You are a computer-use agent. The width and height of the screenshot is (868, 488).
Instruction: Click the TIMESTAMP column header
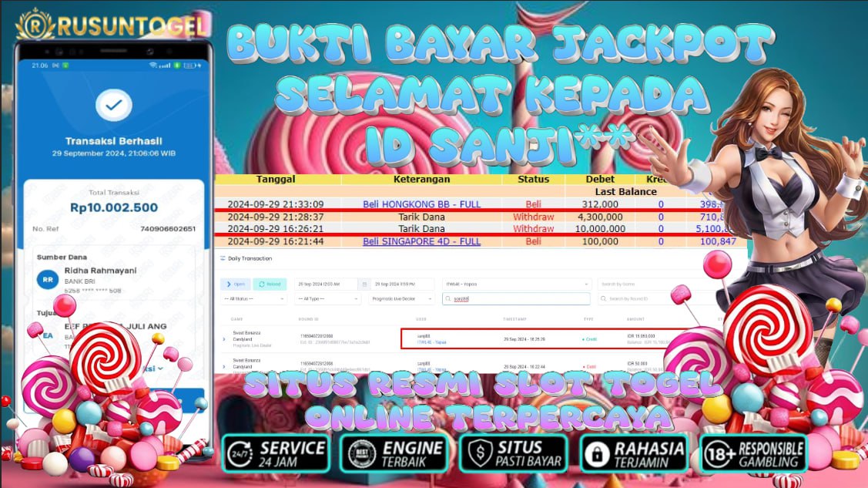click(514, 319)
